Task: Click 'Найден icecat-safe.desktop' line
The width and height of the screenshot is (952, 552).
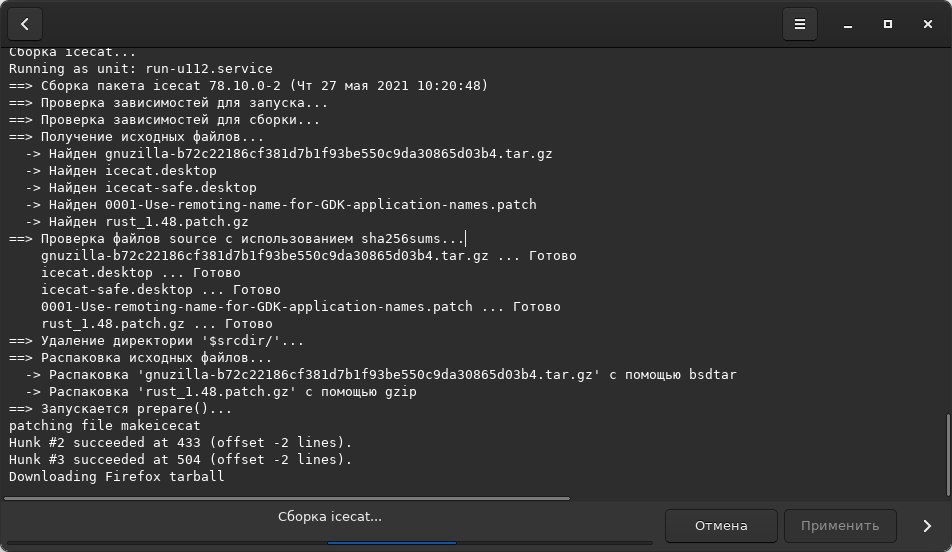Action: [141, 188]
